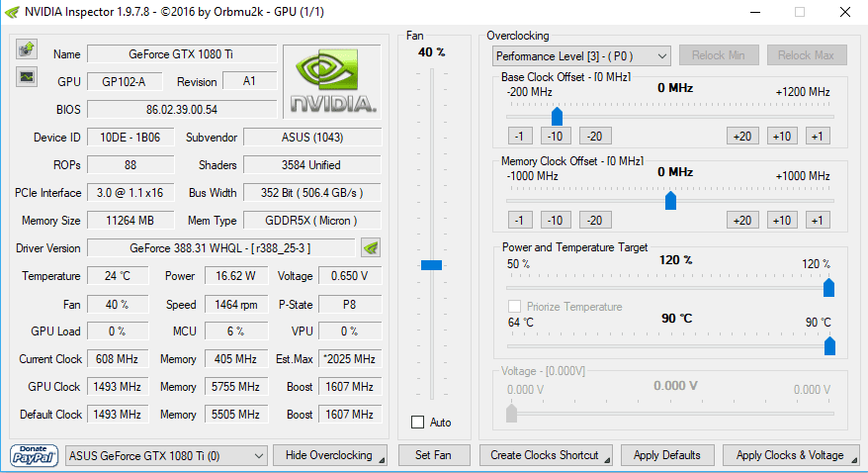Click the Device ID value 10DE - 1B06

pos(130,137)
